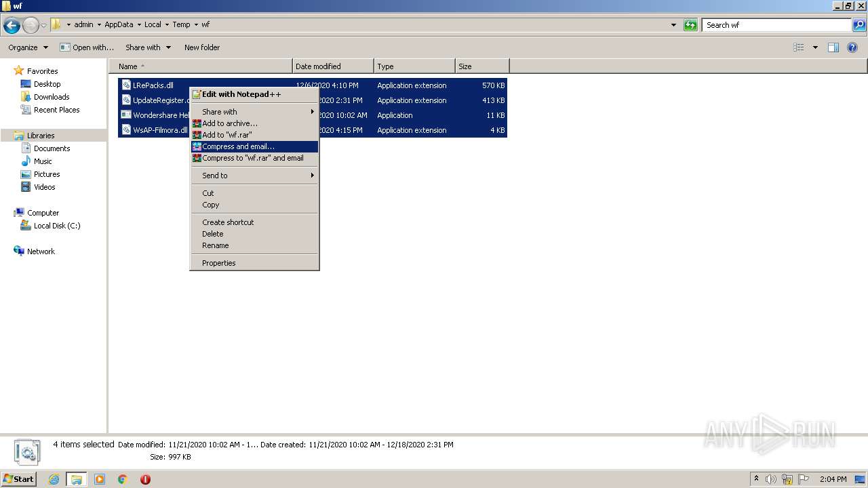Image resolution: width=868 pixels, height=488 pixels.
Task: Expand Share with context submenu
Action: (254, 112)
